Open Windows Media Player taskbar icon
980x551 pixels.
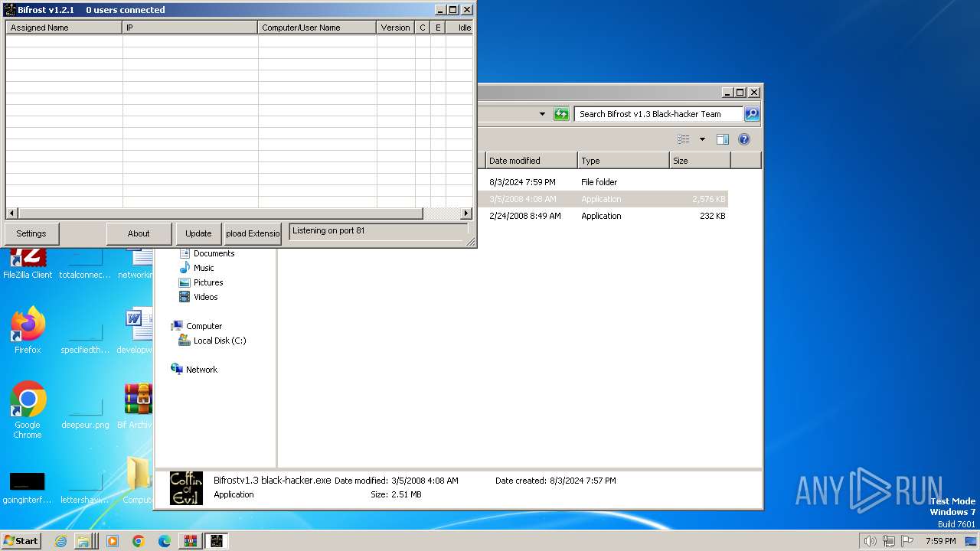pyautogui.click(x=113, y=541)
